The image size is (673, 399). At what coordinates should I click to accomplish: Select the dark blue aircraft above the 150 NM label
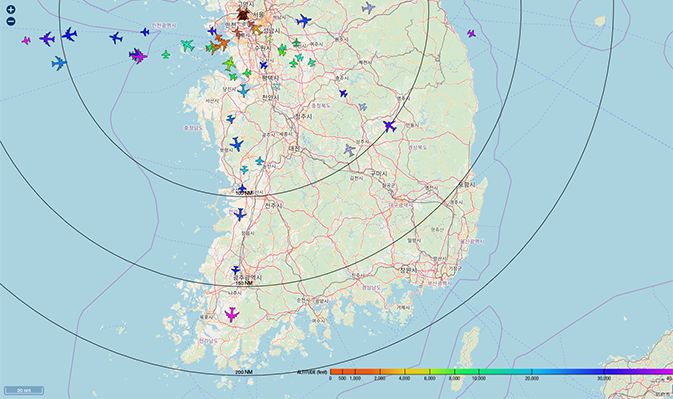[x=236, y=270]
